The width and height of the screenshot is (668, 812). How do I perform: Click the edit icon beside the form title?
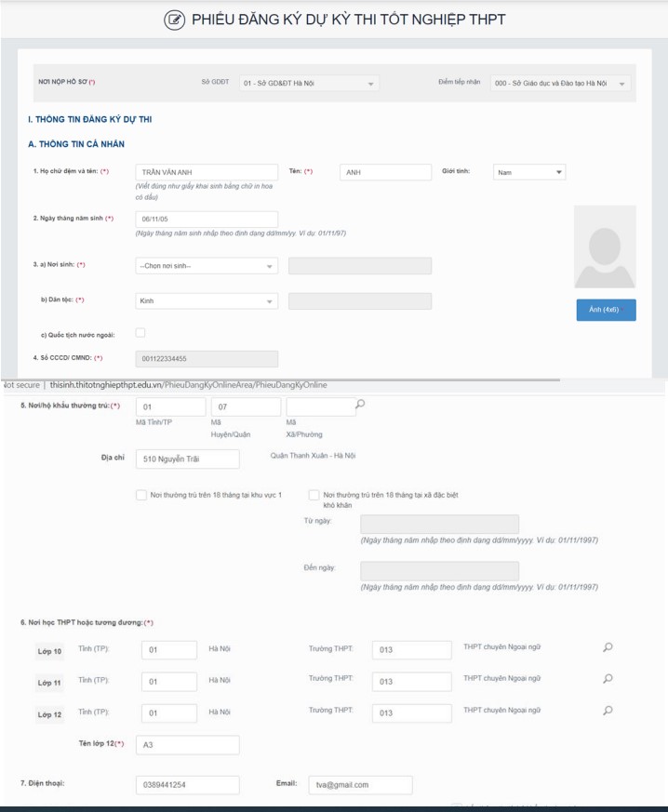(x=174, y=20)
